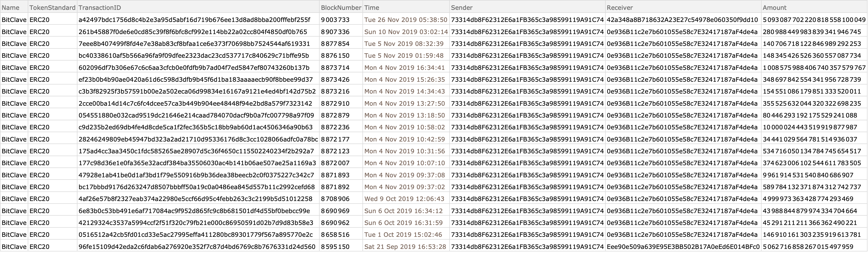The height and width of the screenshot is (259, 868).
Task: Click the BlockNumber column header
Action: [341, 7]
